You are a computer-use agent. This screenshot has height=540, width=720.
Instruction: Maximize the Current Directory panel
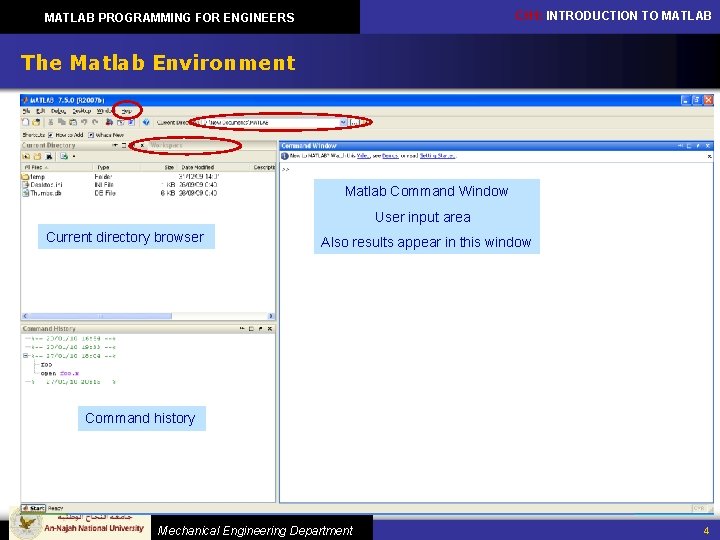tap(124, 145)
